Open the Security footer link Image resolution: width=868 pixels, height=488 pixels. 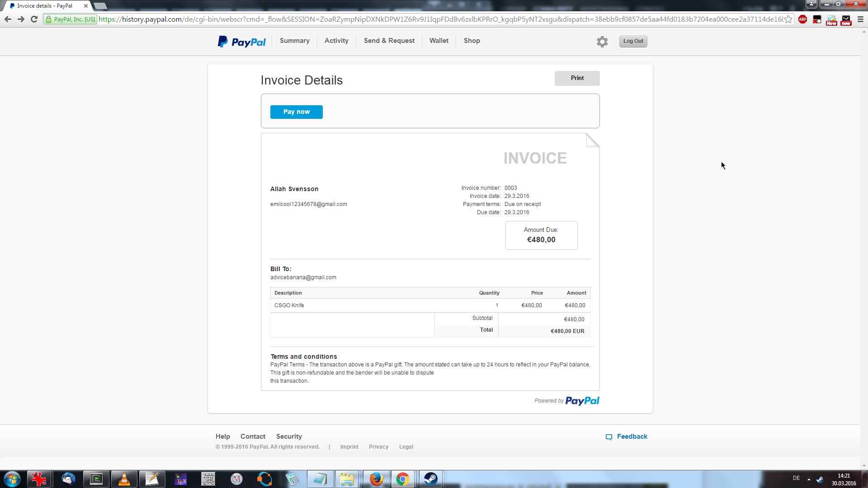pos(289,436)
